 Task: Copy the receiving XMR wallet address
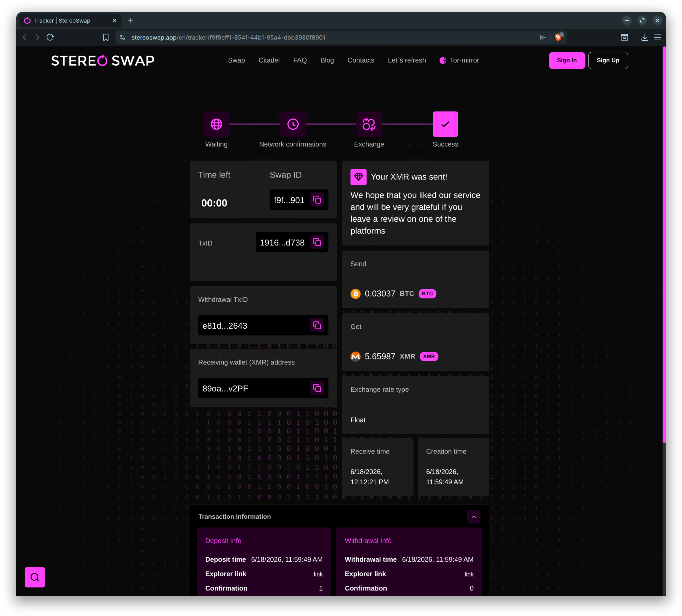317,388
